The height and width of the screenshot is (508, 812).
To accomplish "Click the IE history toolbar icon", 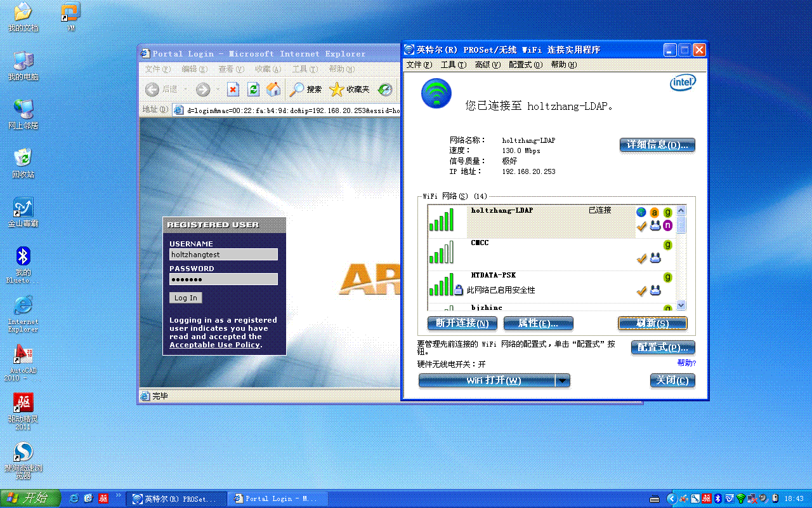I will point(385,90).
